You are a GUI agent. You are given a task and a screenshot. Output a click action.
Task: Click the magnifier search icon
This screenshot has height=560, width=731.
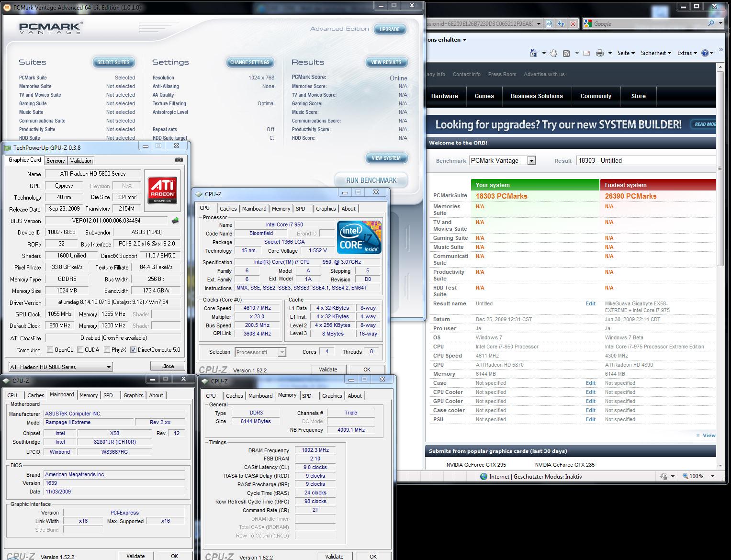pos(710,23)
